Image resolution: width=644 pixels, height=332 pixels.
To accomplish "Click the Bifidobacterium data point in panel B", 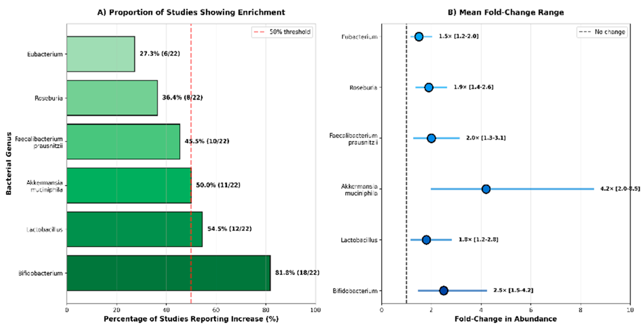I will pyautogui.click(x=444, y=290).
